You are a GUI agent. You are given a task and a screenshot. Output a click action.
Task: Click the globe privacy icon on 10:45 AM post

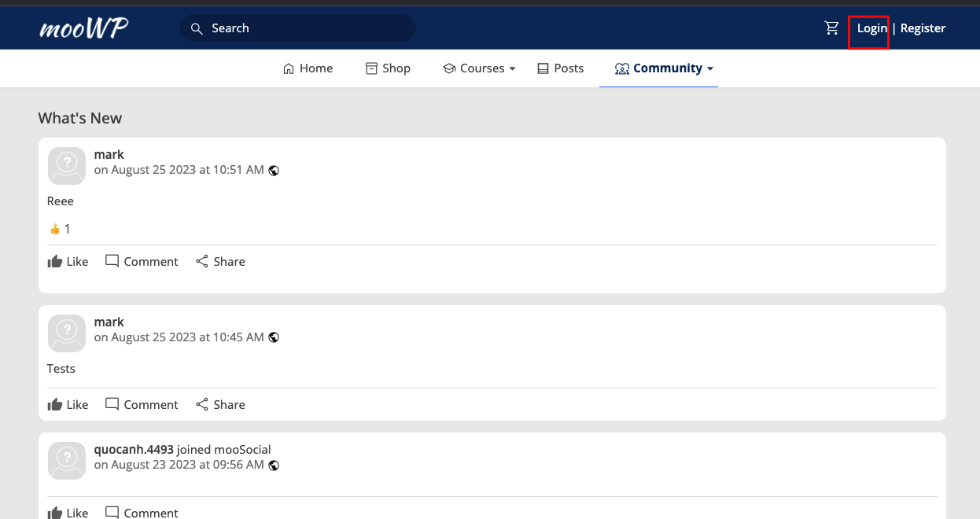pos(274,337)
